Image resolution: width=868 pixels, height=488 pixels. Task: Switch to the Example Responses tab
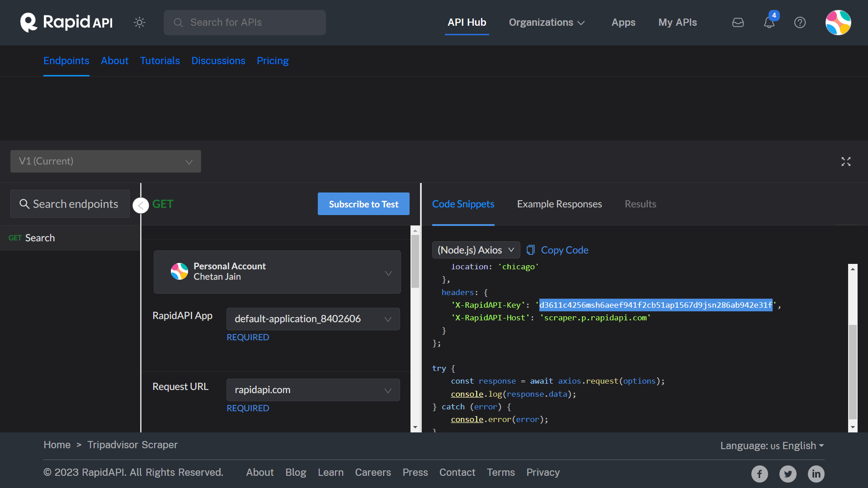tap(559, 204)
